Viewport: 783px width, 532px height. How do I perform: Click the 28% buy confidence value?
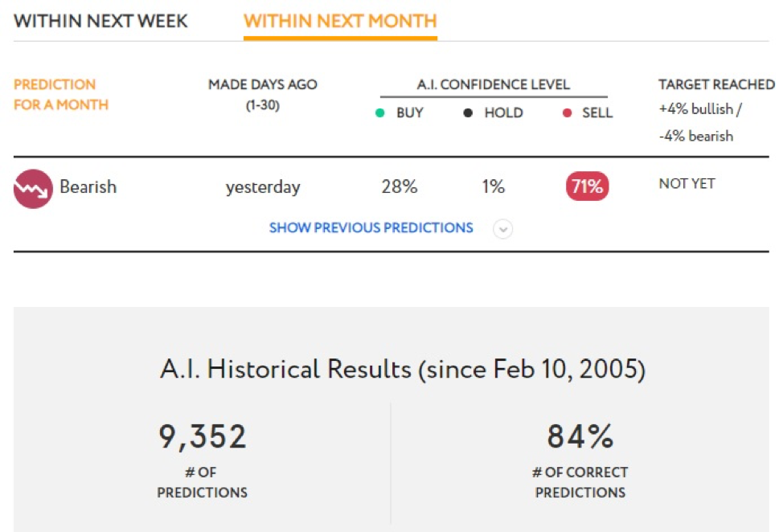[400, 186]
